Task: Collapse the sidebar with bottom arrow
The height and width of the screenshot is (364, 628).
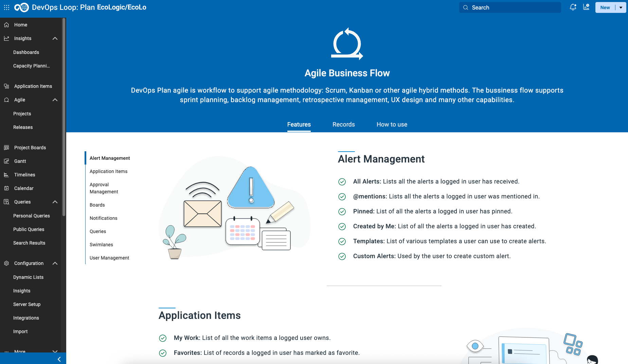Action: point(59,359)
